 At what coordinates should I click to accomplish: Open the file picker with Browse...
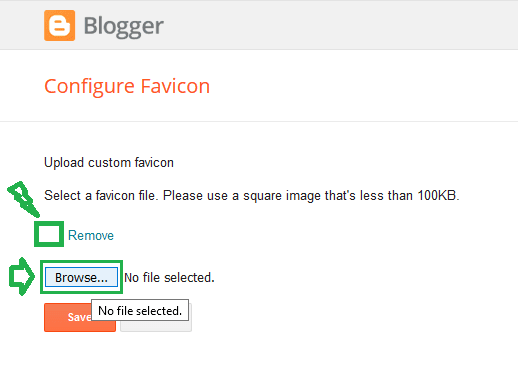pyautogui.click(x=81, y=277)
